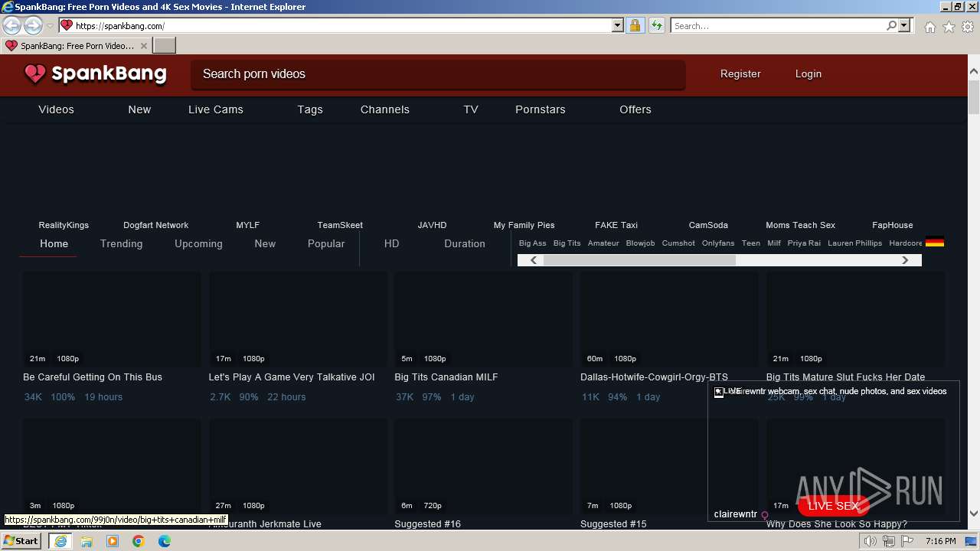Launch Chrome from the taskbar
980x551 pixels.
point(139,541)
